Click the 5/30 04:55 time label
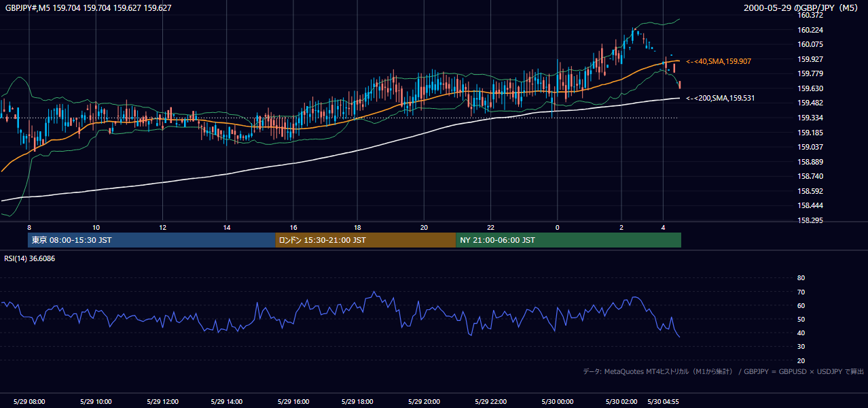The height and width of the screenshot is (408, 868). [663, 401]
